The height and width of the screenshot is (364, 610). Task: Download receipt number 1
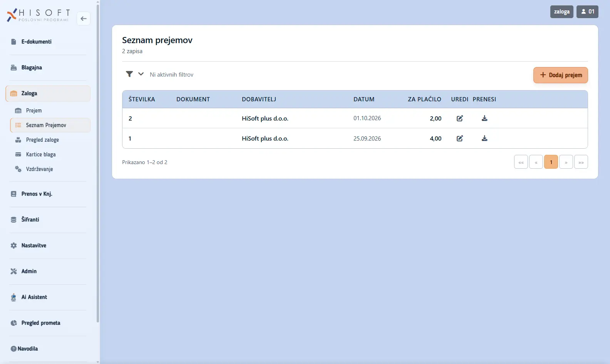click(x=484, y=138)
